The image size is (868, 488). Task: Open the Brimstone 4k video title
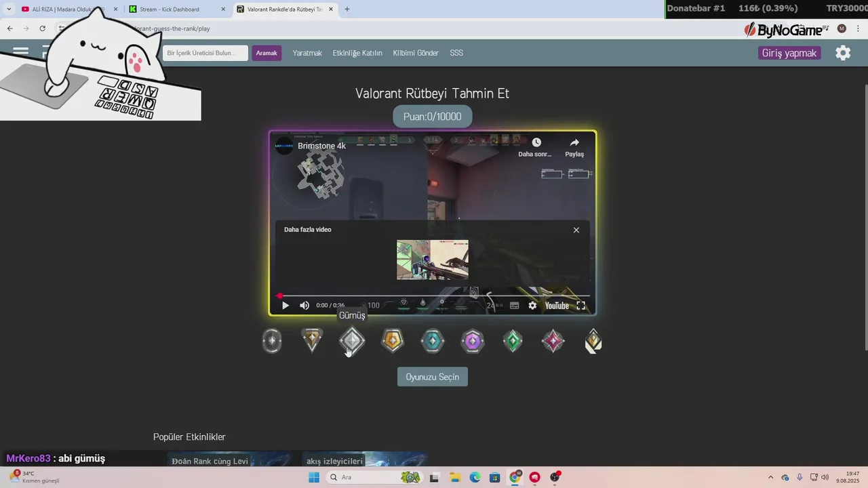coord(321,146)
